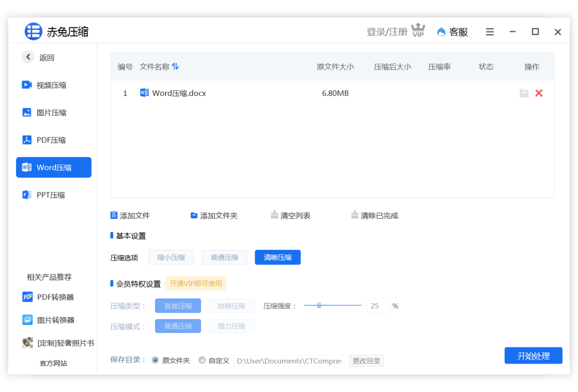Image resolution: width=578 pixels, height=392 pixels.
Task: Open output folder icon in file row
Action: (x=524, y=93)
